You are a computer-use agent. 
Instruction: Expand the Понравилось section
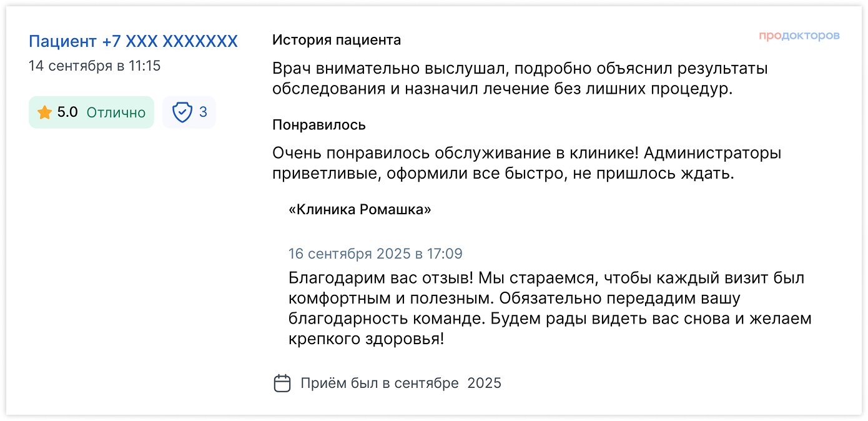tap(318, 124)
